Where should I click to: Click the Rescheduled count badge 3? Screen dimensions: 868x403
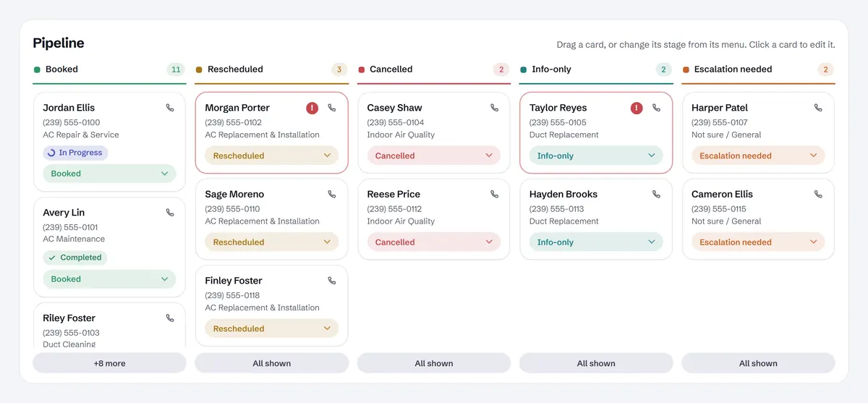[x=339, y=69]
